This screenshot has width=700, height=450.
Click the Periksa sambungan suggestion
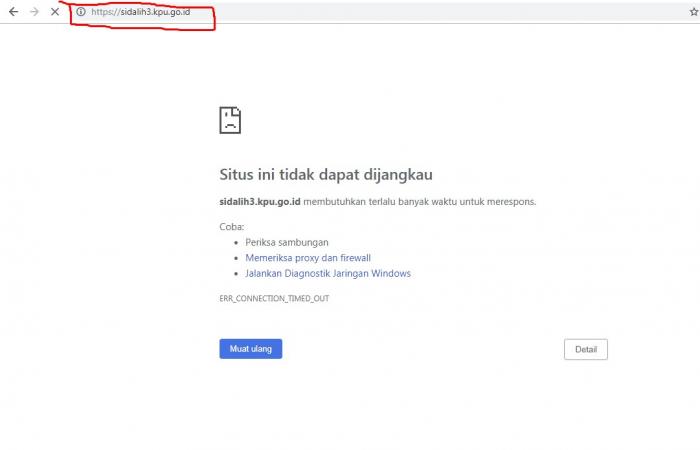[x=287, y=242]
